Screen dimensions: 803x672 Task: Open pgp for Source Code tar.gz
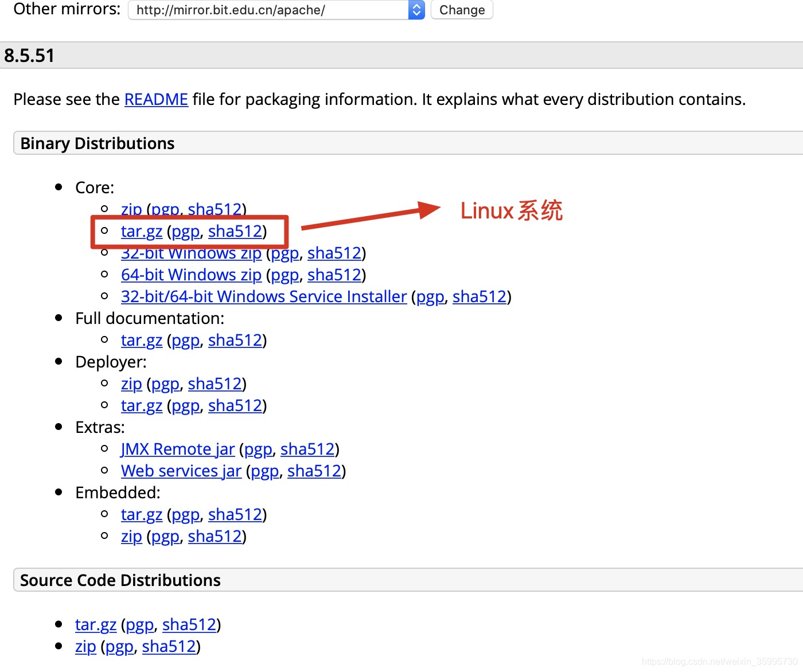coord(140,625)
